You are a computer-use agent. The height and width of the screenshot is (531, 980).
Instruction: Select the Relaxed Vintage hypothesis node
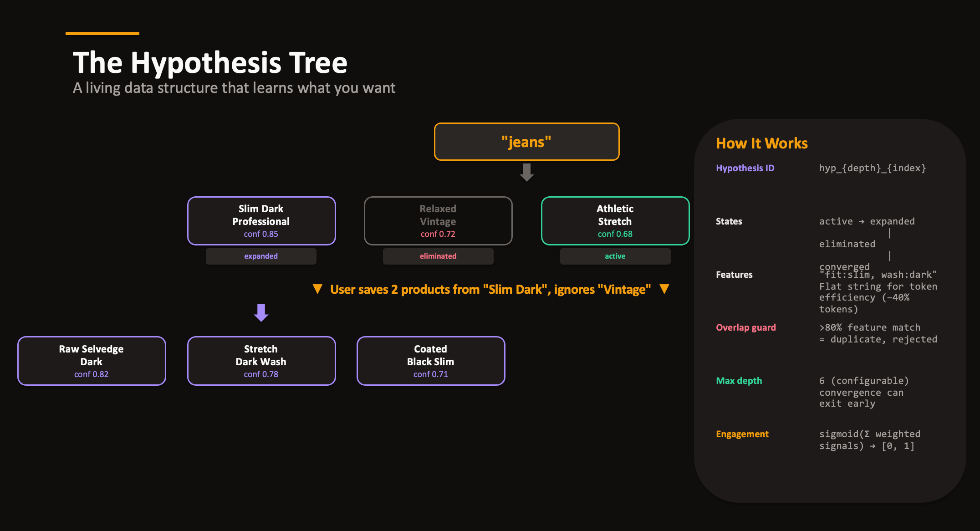click(x=438, y=221)
